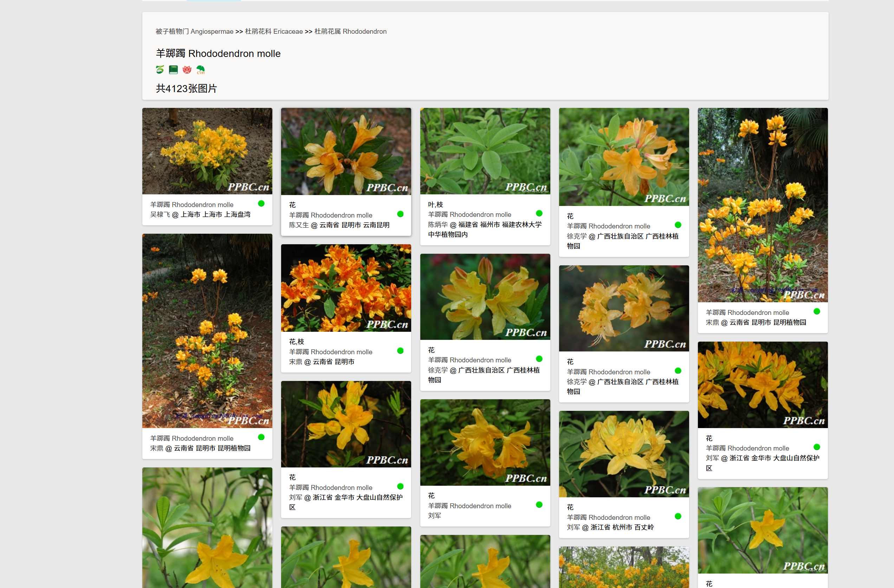This screenshot has width=894, height=588.
Task: Open location 上海市 上海市 上海盘湾
Action: (x=215, y=214)
